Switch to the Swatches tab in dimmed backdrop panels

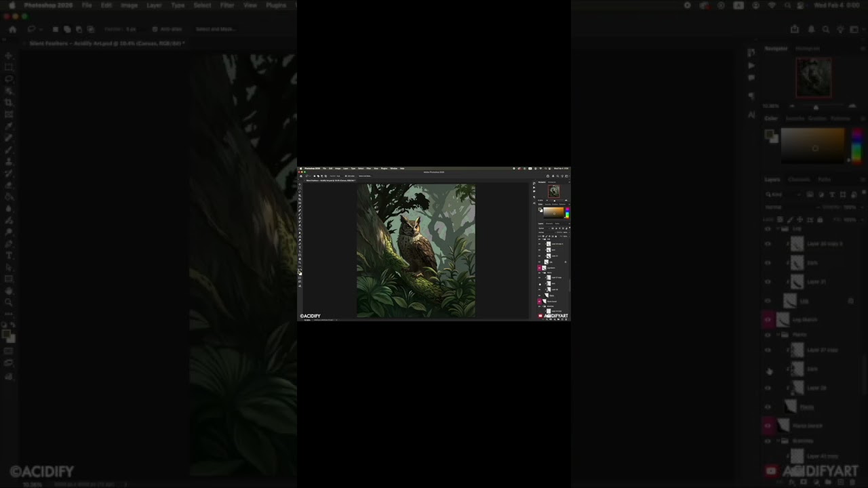click(794, 119)
